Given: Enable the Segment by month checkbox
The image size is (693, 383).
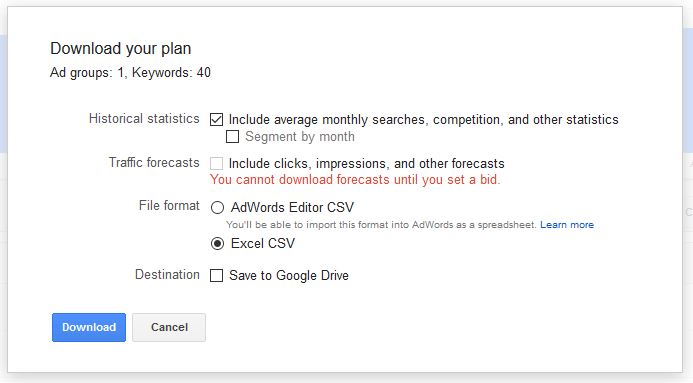Looking at the screenshot, I should tap(232, 137).
